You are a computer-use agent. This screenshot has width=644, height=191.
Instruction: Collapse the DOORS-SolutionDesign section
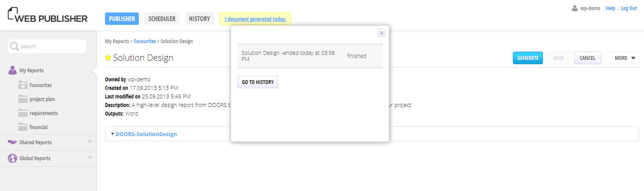112,134
